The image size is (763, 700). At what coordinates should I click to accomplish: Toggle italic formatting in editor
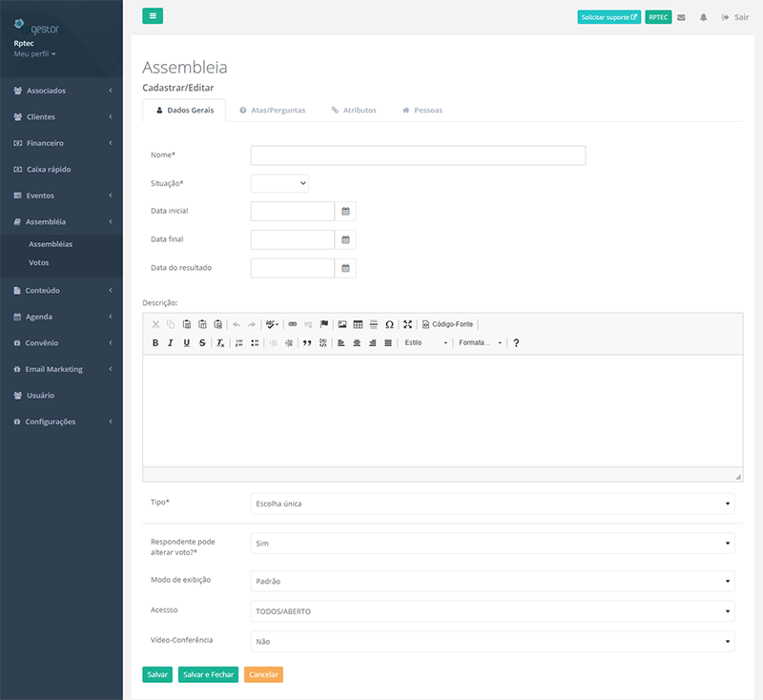[171, 342]
